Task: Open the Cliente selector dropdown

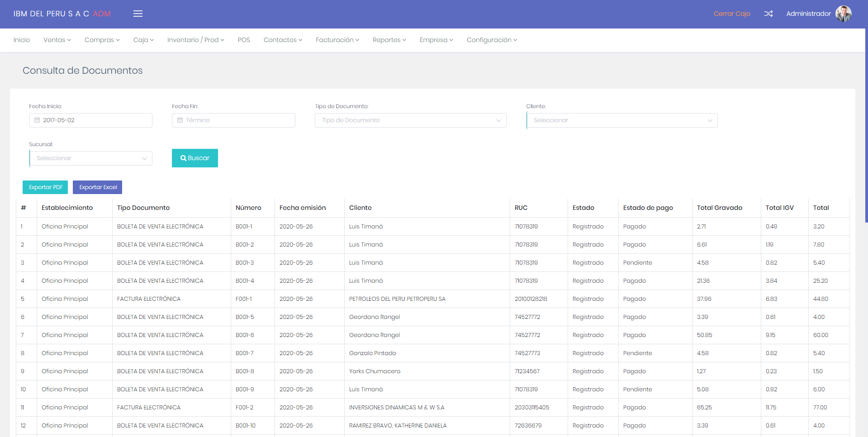Action: click(622, 120)
